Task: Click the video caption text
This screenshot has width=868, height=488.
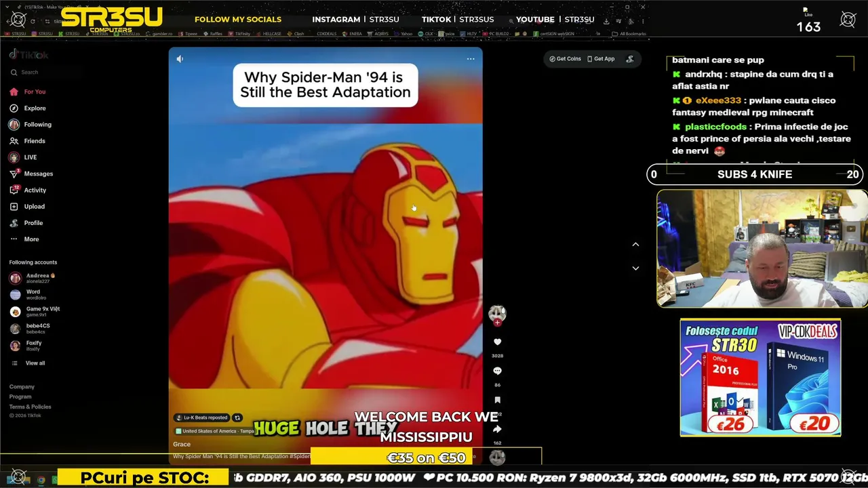Action: 241,457
